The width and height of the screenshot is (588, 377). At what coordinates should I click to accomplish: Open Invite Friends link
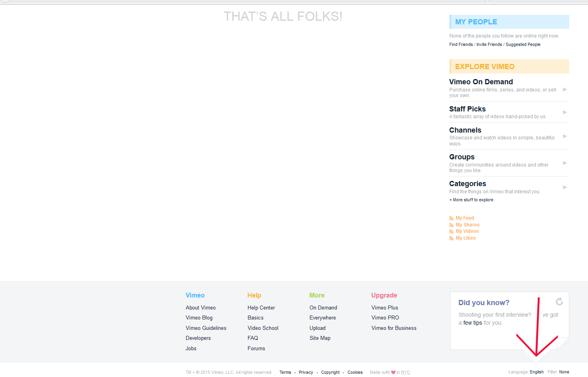pos(489,44)
